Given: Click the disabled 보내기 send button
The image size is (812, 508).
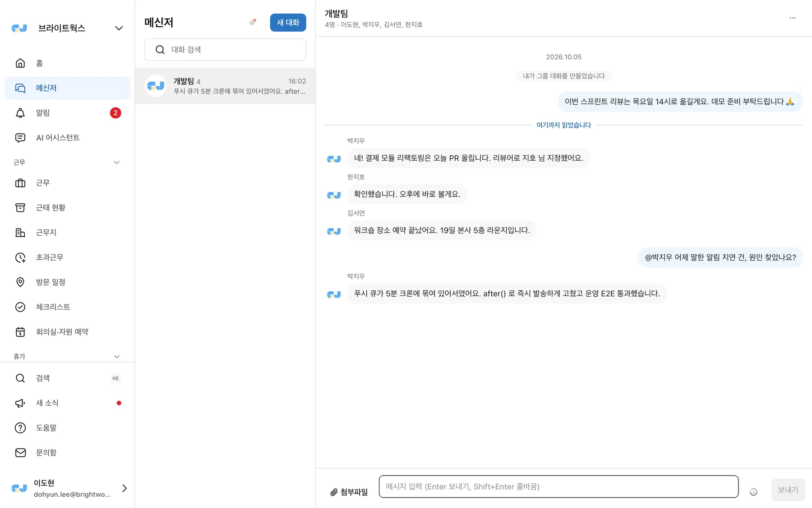Looking at the screenshot, I should click(x=788, y=490).
